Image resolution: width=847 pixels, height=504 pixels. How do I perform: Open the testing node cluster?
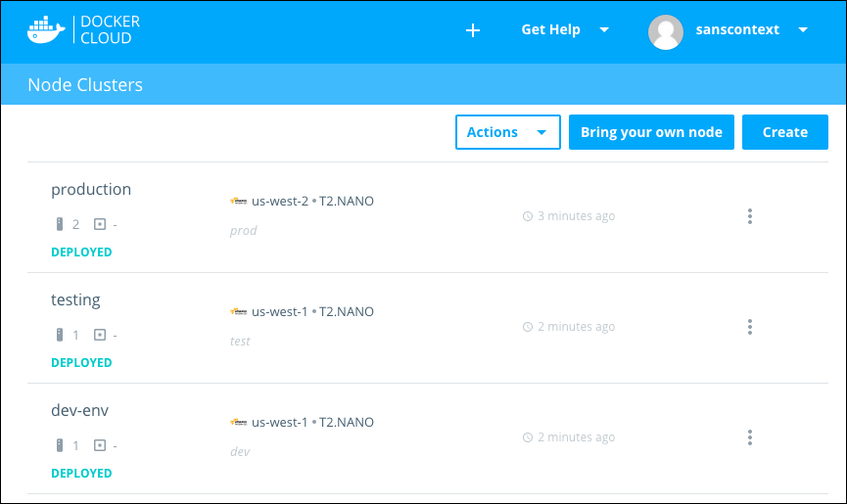pyautogui.click(x=75, y=300)
